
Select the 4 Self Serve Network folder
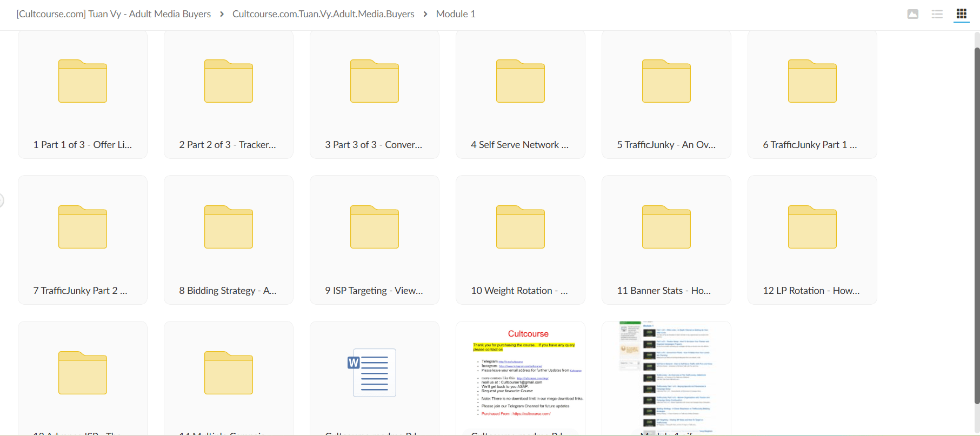point(521,95)
